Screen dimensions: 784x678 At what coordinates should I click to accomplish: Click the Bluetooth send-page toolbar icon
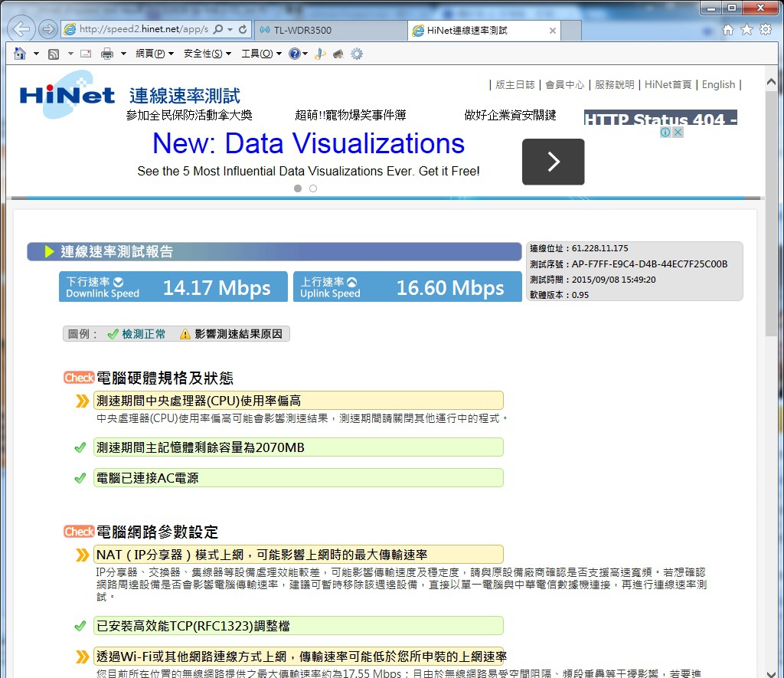[321, 54]
